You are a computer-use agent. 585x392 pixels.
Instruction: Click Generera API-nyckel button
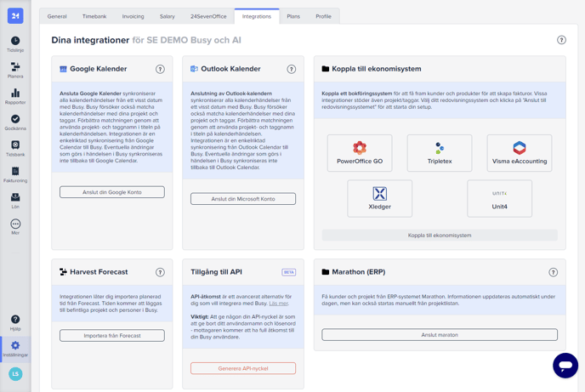click(243, 368)
